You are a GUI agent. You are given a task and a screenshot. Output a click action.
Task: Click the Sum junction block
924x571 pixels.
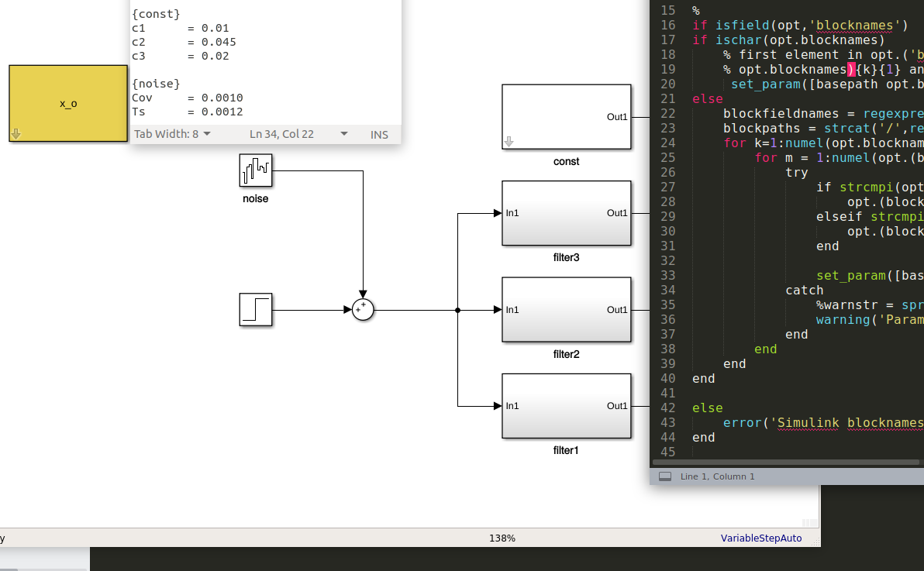click(363, 309)
